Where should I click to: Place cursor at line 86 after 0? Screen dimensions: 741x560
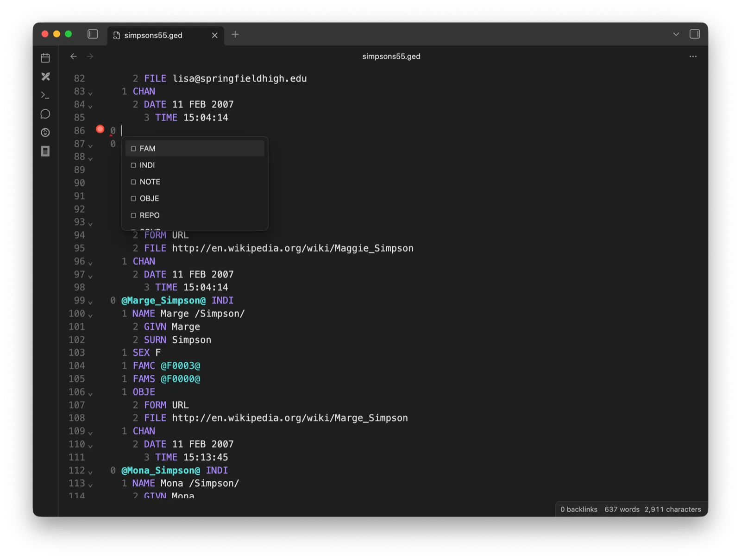tap(122, 131)
